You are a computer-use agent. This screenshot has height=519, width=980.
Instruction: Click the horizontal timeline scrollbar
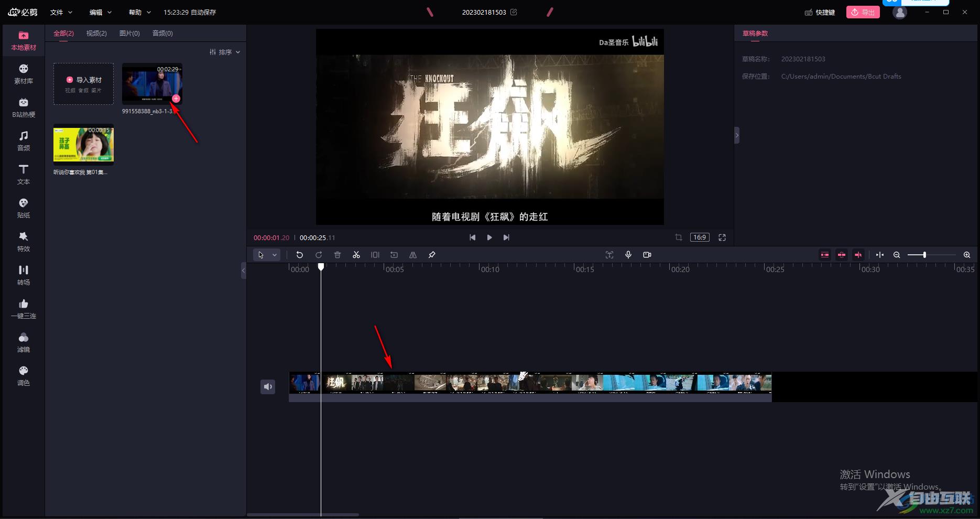pos(303,515)
